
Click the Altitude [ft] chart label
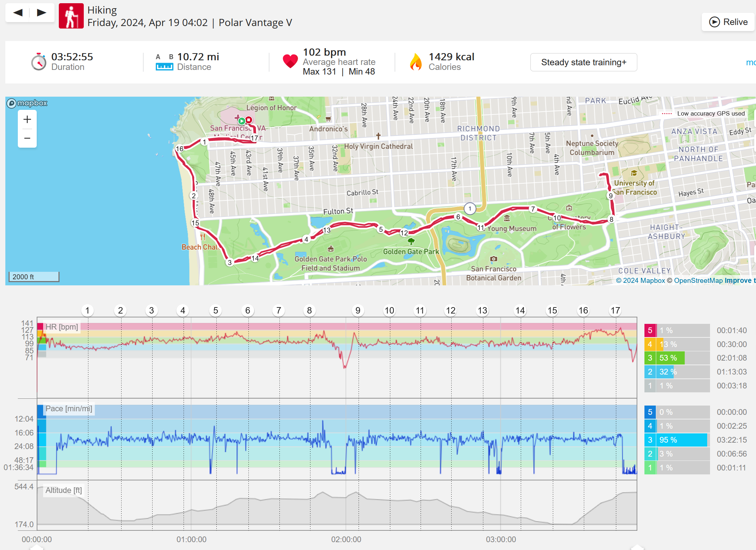tap(63, 490)
